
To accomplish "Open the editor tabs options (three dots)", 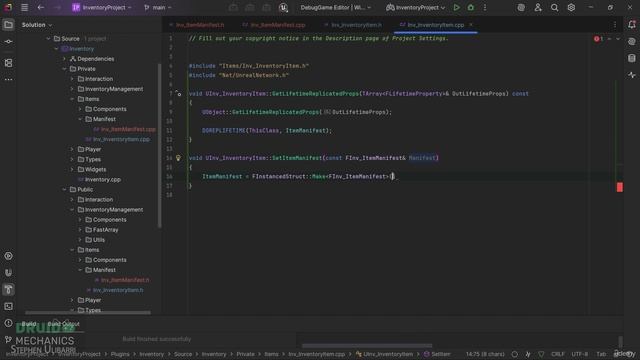I will (x=615, y=25).
